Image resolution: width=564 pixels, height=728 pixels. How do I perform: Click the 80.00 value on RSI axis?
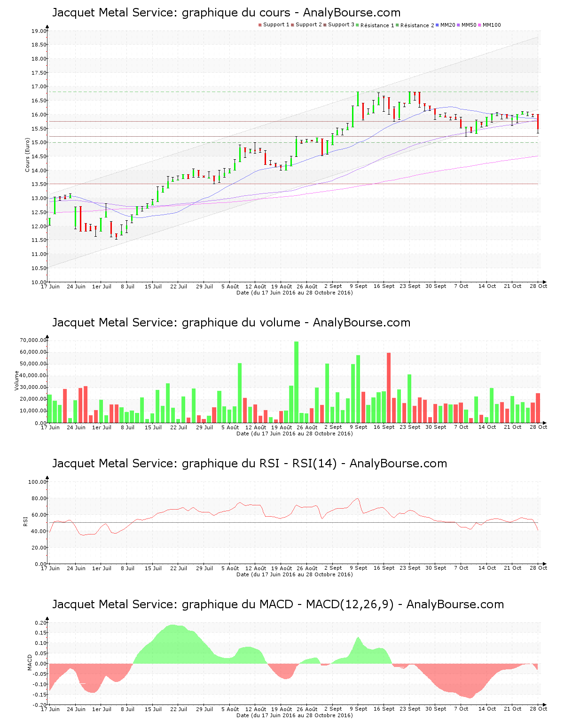pos(39,498)
